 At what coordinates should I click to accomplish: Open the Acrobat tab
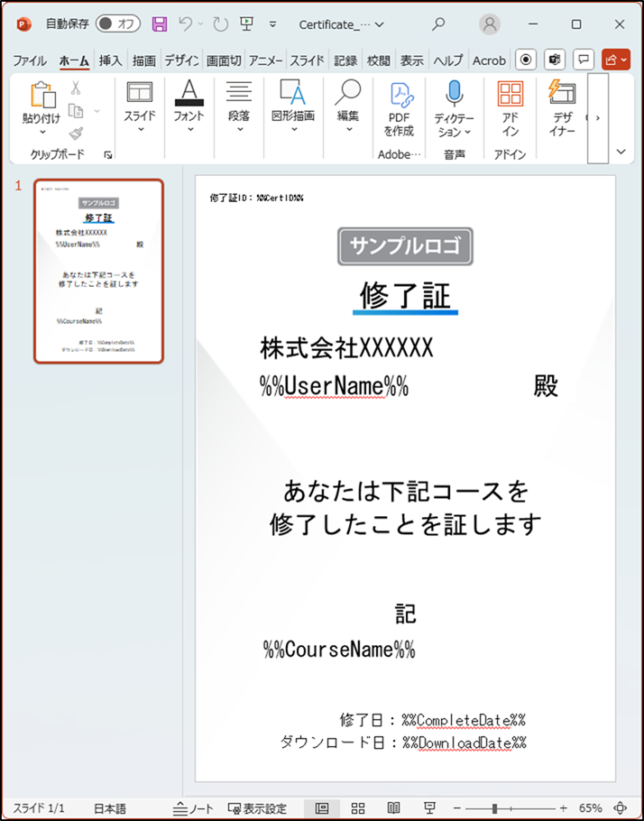pyautogui.click(x=489, y=60)
